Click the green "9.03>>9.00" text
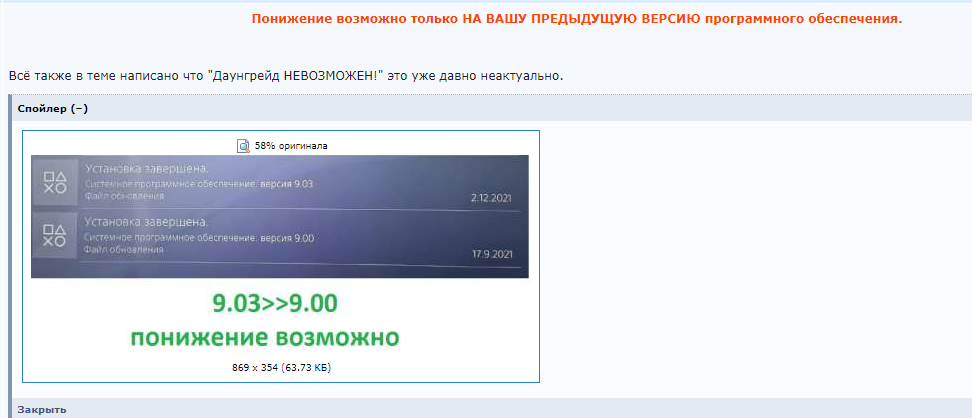The image size is (972, 418). (x=275, y=304)
